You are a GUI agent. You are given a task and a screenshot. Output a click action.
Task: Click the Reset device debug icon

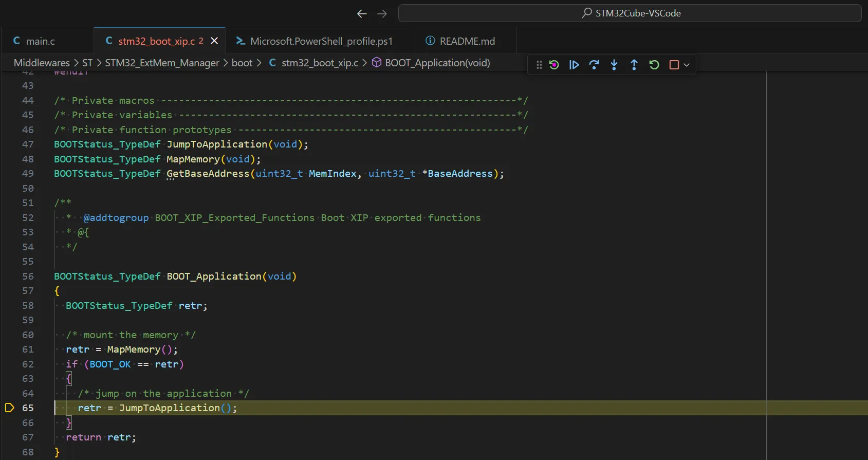point(554,65)
